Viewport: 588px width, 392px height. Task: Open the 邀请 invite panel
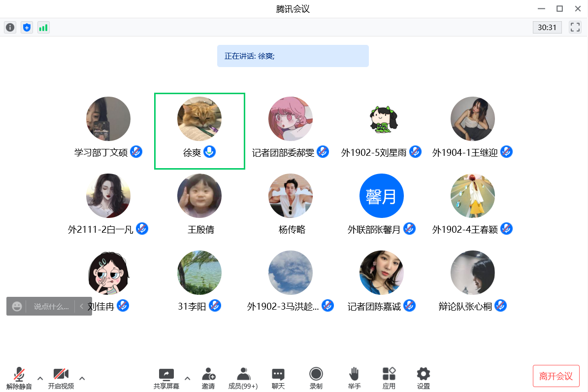208,379
